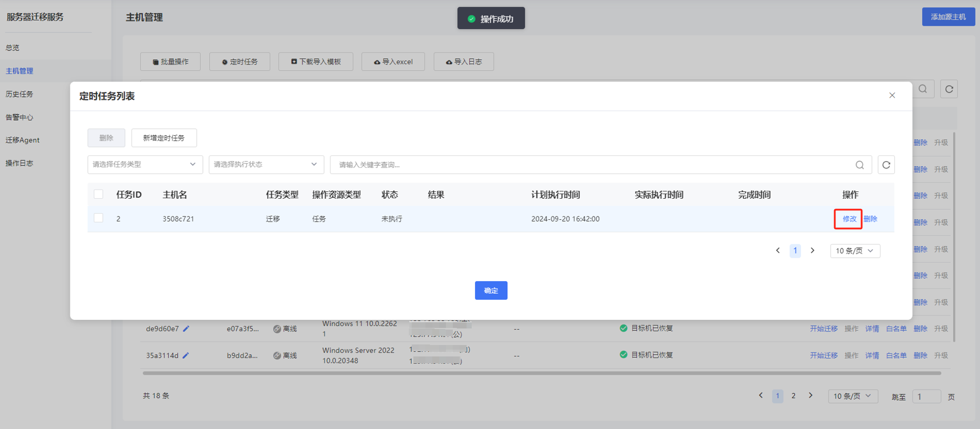Click 详情 for host 35a3114d
The image size is (980, 429).
click(x=872, y=355)
